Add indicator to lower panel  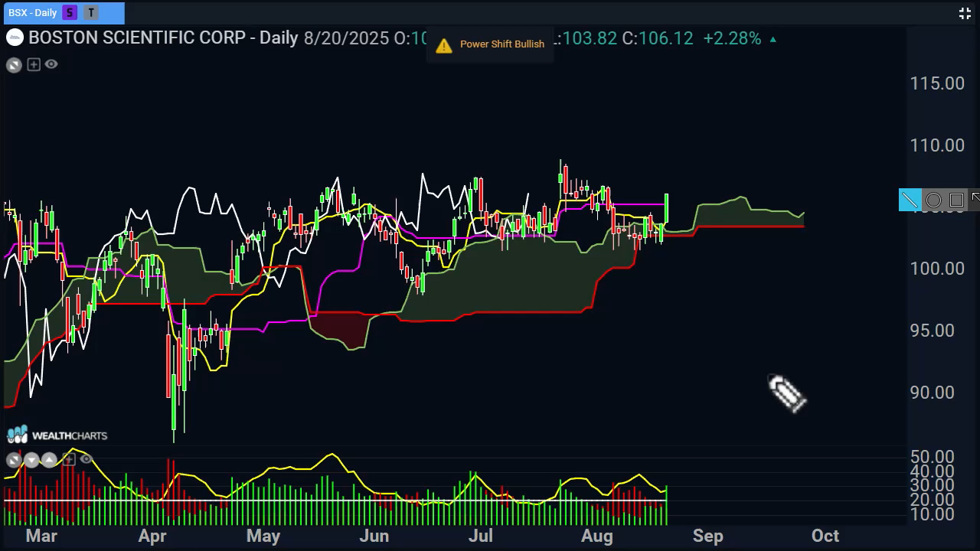69,460
